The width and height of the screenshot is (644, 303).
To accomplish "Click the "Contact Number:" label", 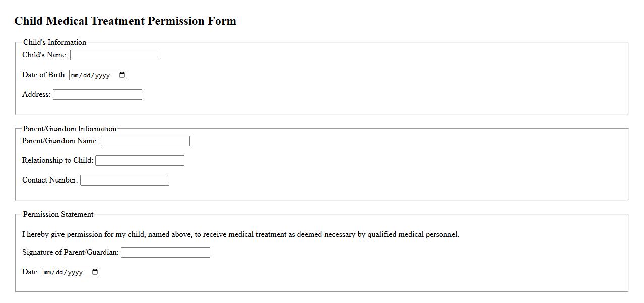I will coord(50,180).
